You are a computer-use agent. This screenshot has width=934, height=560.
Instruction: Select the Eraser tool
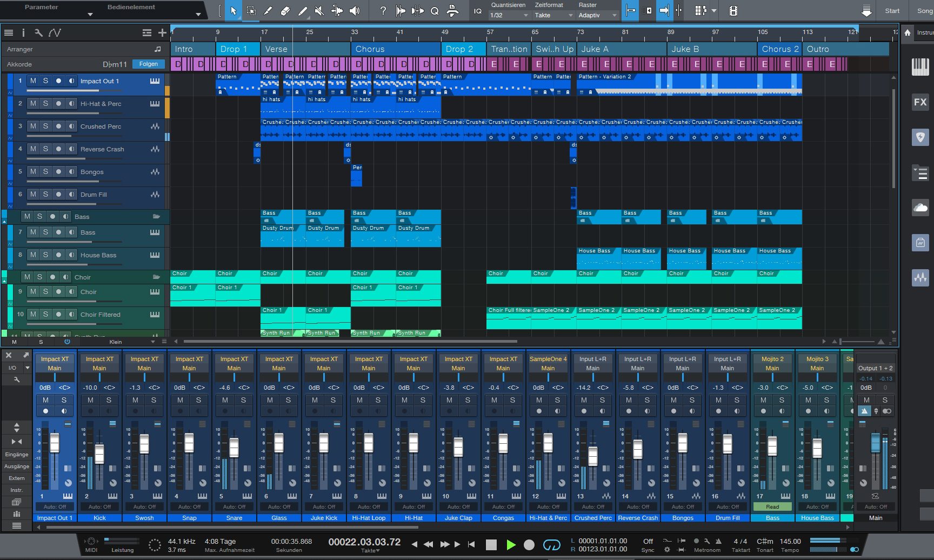[x=285, y=11]
